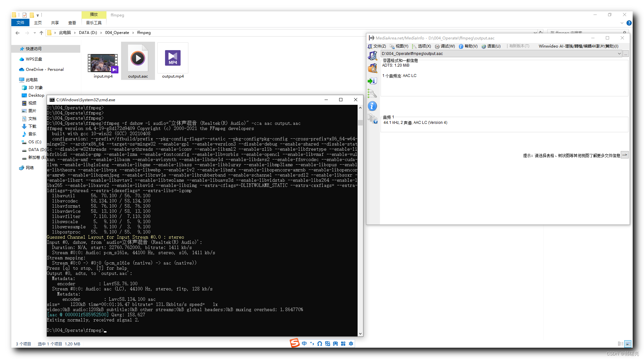Image resolution: width=644 pixels, height=359 pixels.
Task: Toggle Chinese input mode in Sogou bar
Action: 304,343
